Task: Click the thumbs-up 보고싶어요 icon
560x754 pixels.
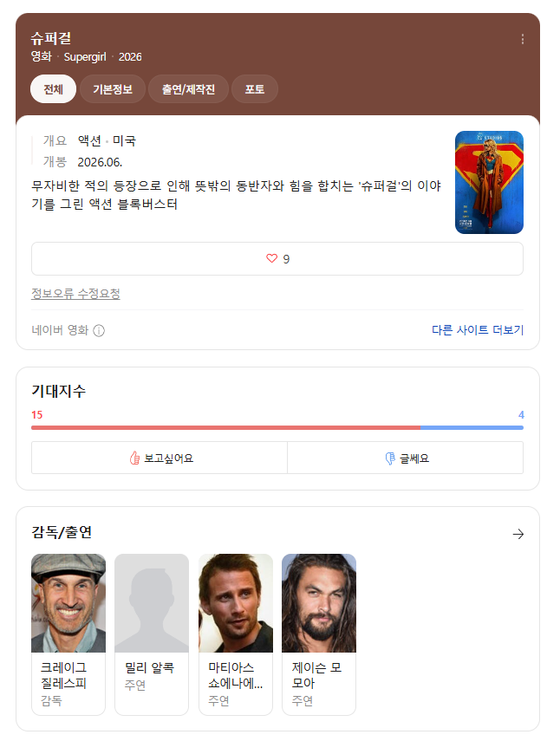Action: 134,458
